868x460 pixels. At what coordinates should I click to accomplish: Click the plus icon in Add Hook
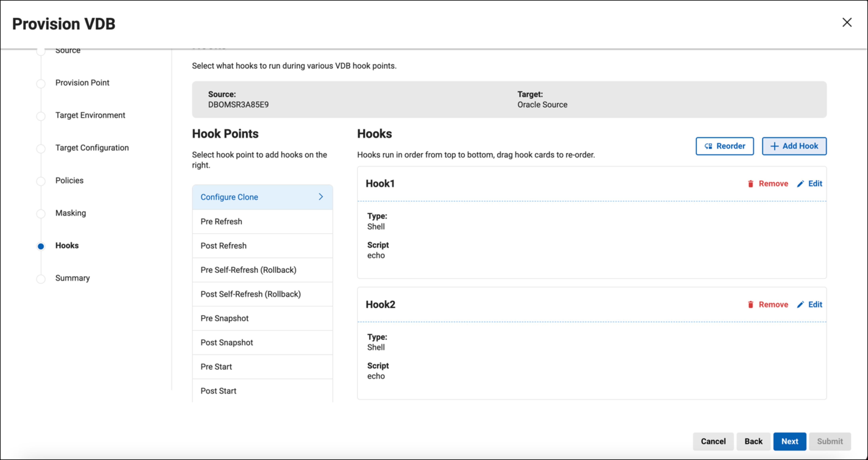(x=774, y=146)
